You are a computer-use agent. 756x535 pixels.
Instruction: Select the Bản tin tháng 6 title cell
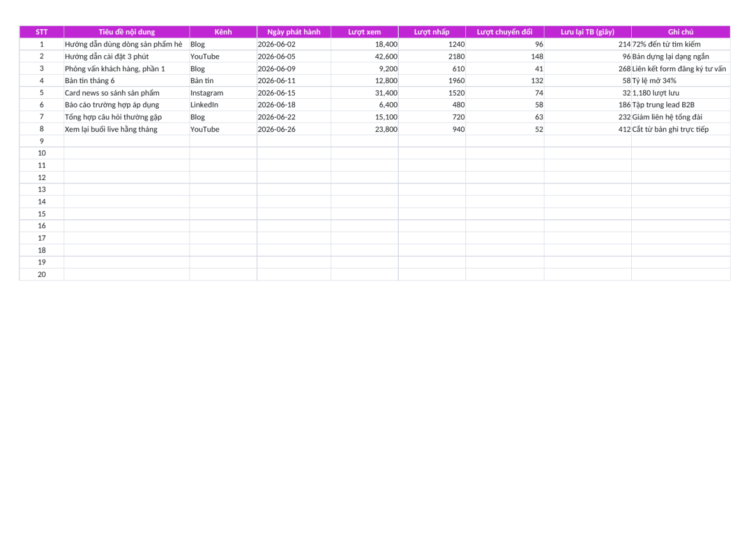pyautogui.click(x=127, y=81)
